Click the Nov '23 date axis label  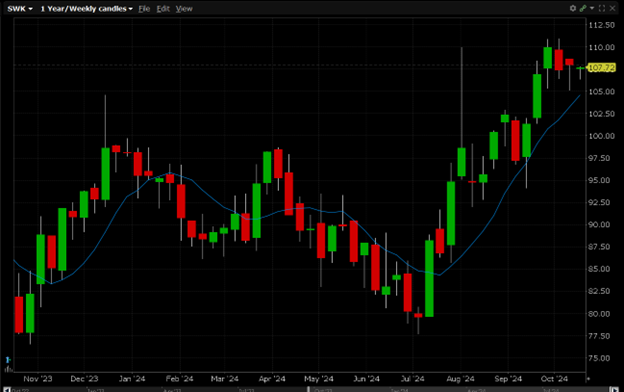click(x=38, y=378)
